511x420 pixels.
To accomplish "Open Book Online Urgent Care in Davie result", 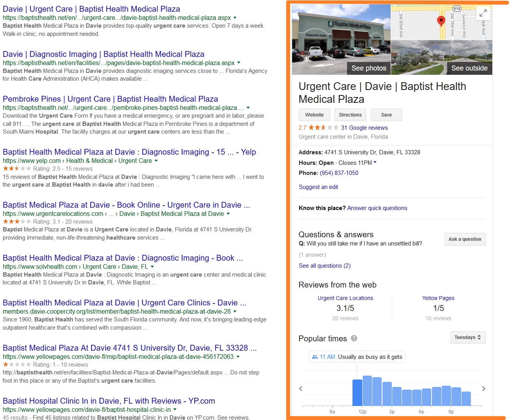I will [x=126, y=205].
